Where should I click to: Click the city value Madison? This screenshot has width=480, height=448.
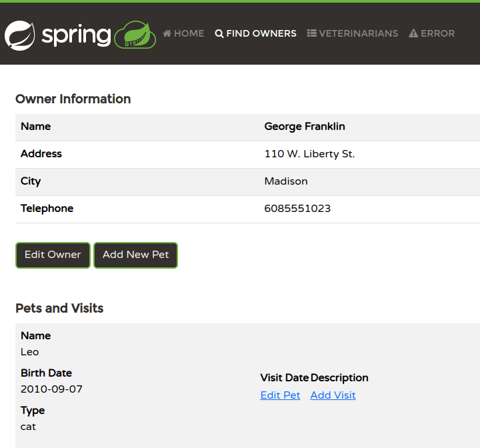pyautogui.click(x=286, y=181)
